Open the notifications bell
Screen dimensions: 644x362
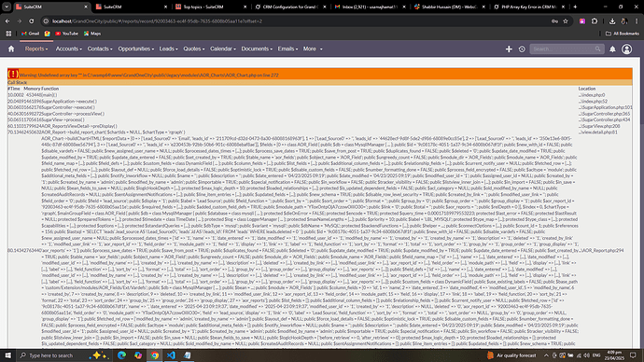click(612, 49)
